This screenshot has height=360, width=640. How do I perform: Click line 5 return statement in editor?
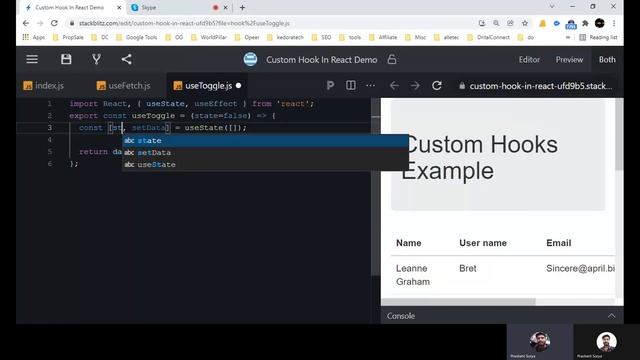click(x=100, y=151)
